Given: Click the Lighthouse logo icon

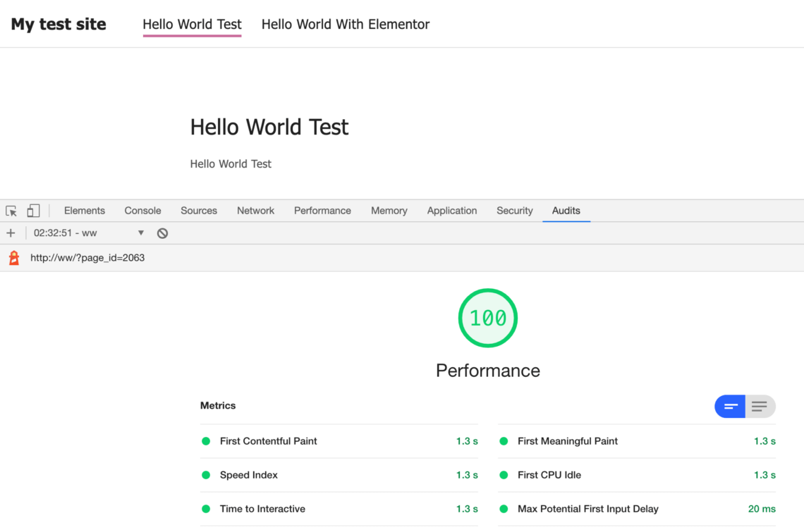Looking at the screenshot, I should point(14,258).
